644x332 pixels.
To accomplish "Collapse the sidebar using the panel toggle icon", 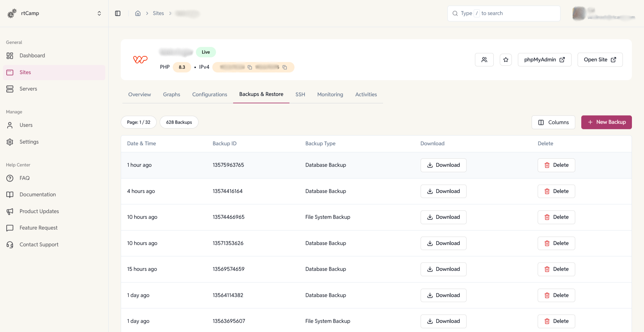I will (x=118, y=13).
